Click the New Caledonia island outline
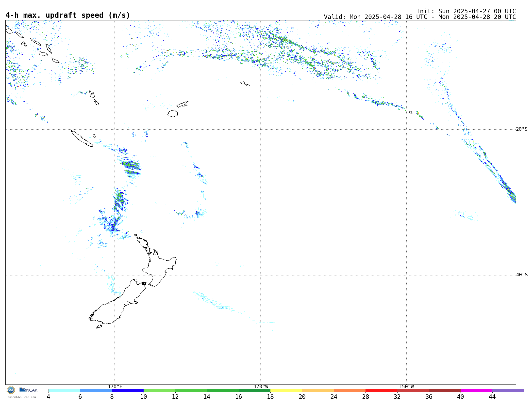The width and height of the screenshot is (532, 400). coord(82,138)
